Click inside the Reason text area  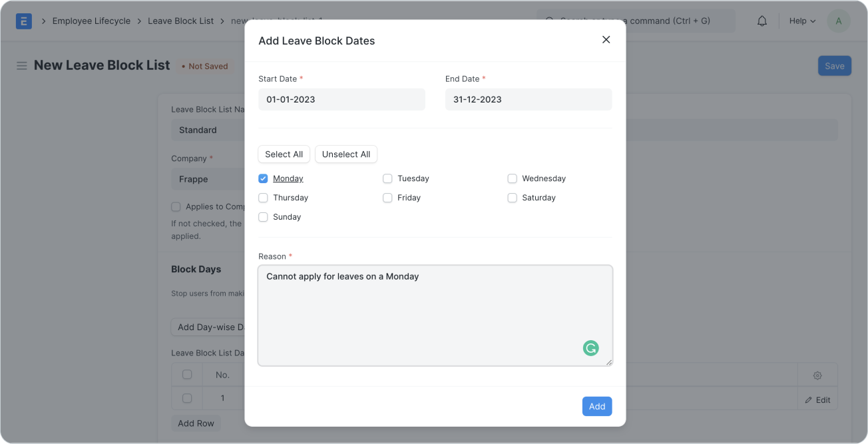[435, 316]
